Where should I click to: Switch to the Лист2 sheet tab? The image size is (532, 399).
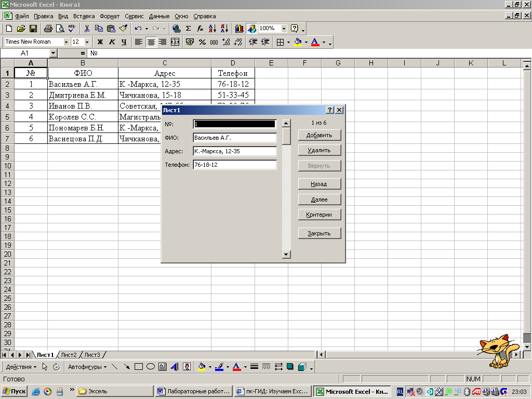[x=69, y=355]
